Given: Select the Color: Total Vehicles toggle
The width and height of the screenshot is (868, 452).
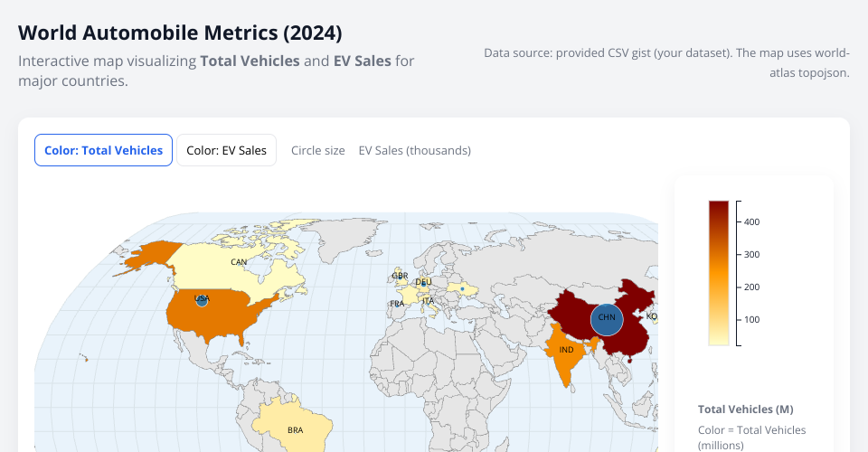Looking at the screenshot, I should pyautogui.click(x=103, y=150).
